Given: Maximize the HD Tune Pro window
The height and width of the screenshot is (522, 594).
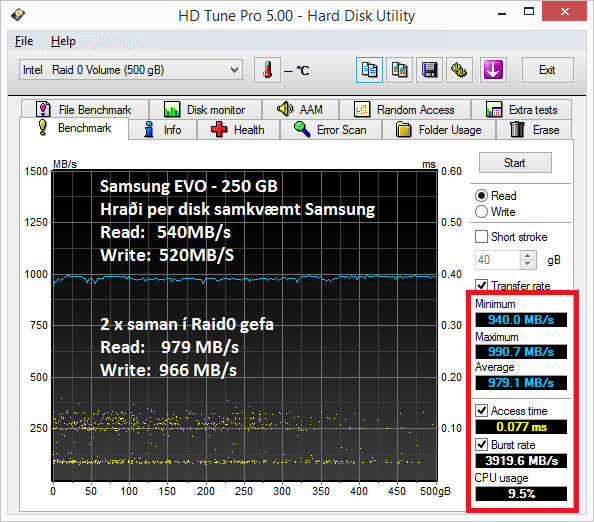Looking at the screenshot, I should click(x=529, y=11).
